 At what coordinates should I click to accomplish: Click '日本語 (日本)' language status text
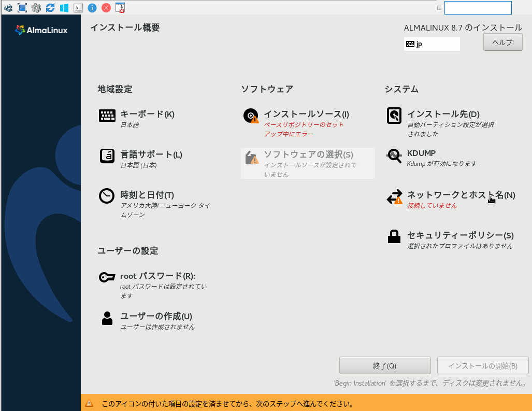(x=138, y=165)
